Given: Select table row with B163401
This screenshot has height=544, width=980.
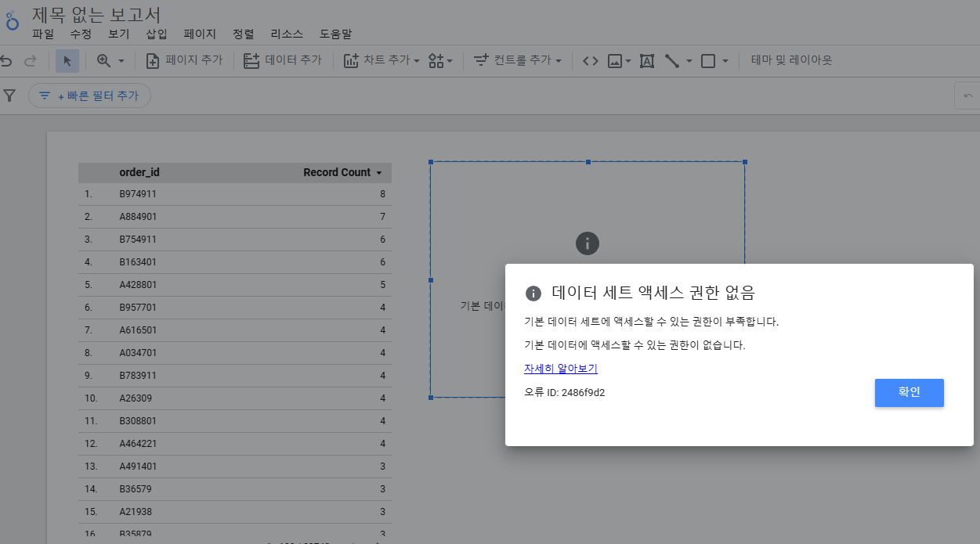Looking at the screenshot, I should (x=235, y=262).
